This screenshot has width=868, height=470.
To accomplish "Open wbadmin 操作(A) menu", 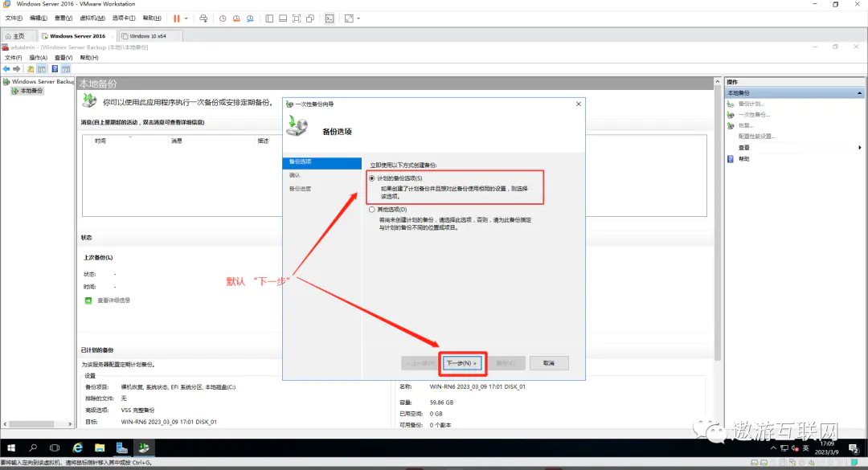I will (x=39, y=58).
